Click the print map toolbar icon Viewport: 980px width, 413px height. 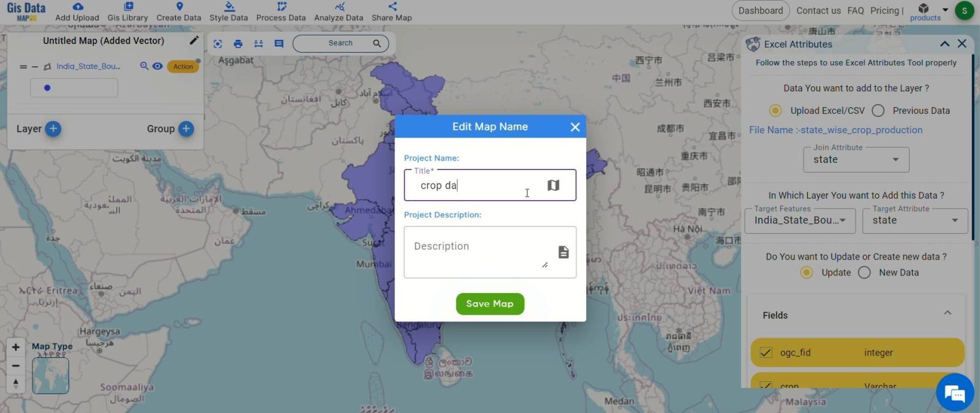coord(238,43)
